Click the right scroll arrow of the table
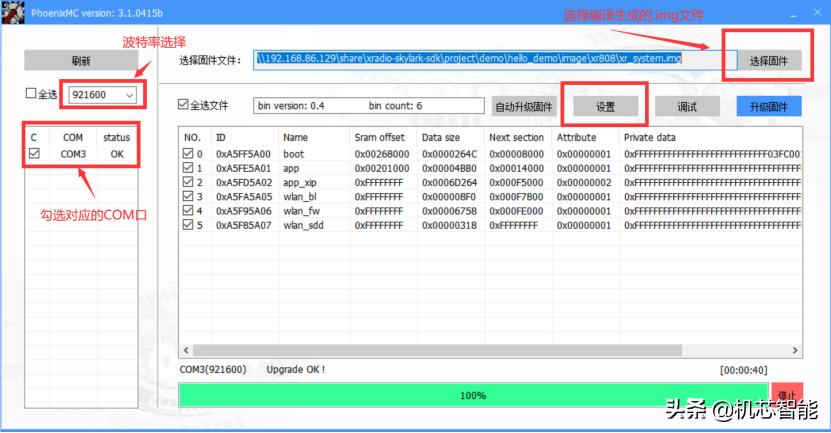The image size is (831, 433). tap(795, 350)
